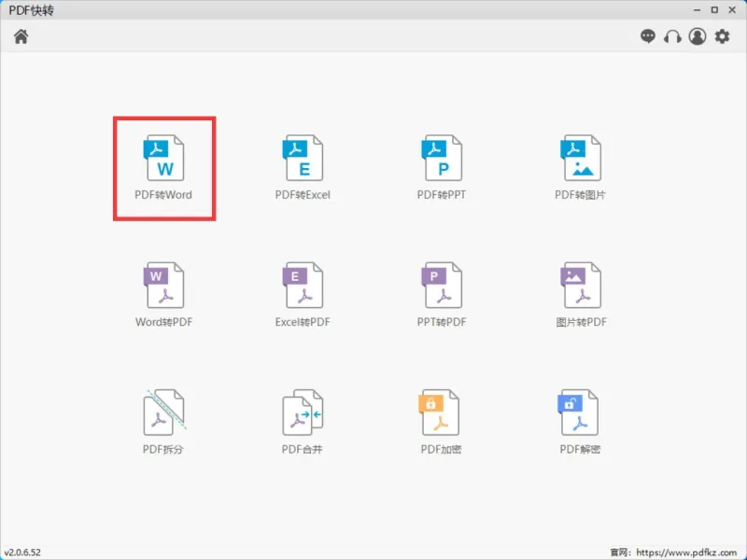
Task: Minimize the PDF快转 window
Action: [x=697, y=10]
